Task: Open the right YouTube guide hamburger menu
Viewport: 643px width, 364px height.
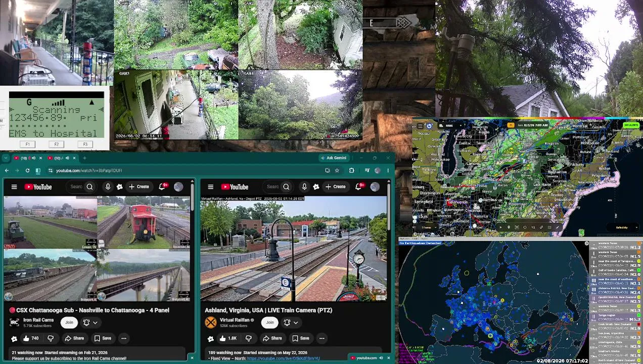Action: click(210, 187)
